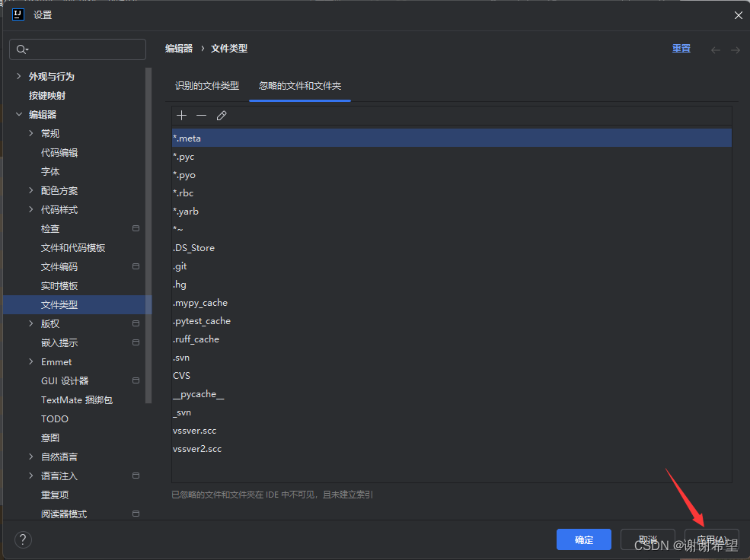Open 编辑器 via the breadcrumb link

[178, 48]
